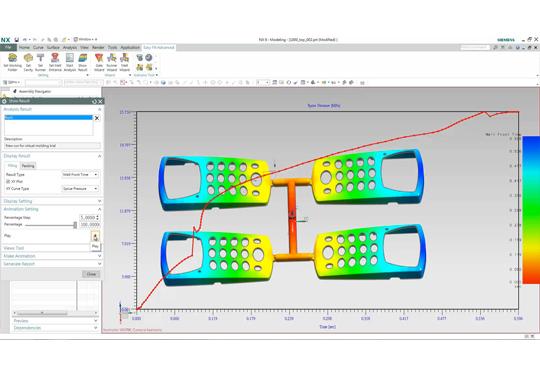
Task: Open the Show Result tool
Action: coord(83,62)
